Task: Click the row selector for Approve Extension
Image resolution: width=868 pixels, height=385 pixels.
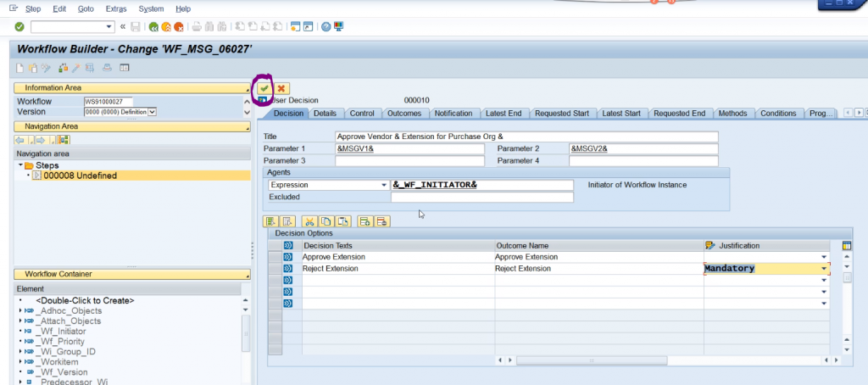Action: coord(275,257)
